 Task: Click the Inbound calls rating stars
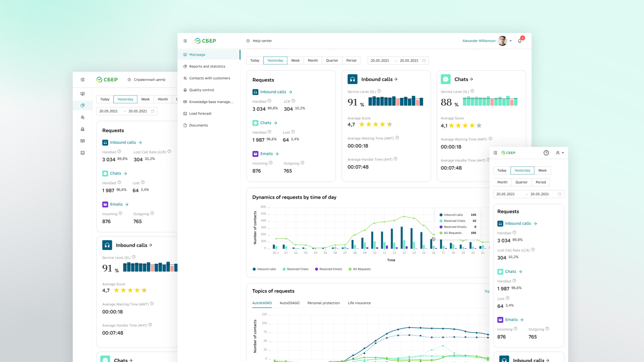[x=376, y=124]
